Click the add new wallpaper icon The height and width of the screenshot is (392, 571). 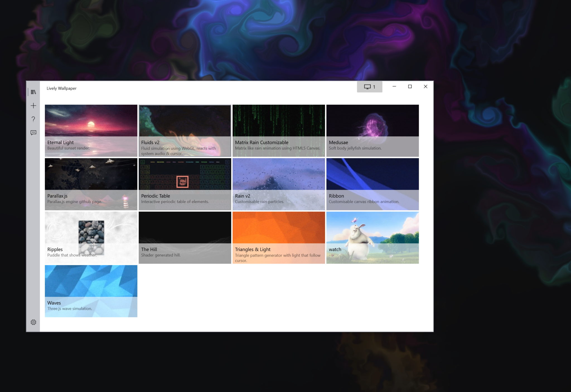point(34,106)
